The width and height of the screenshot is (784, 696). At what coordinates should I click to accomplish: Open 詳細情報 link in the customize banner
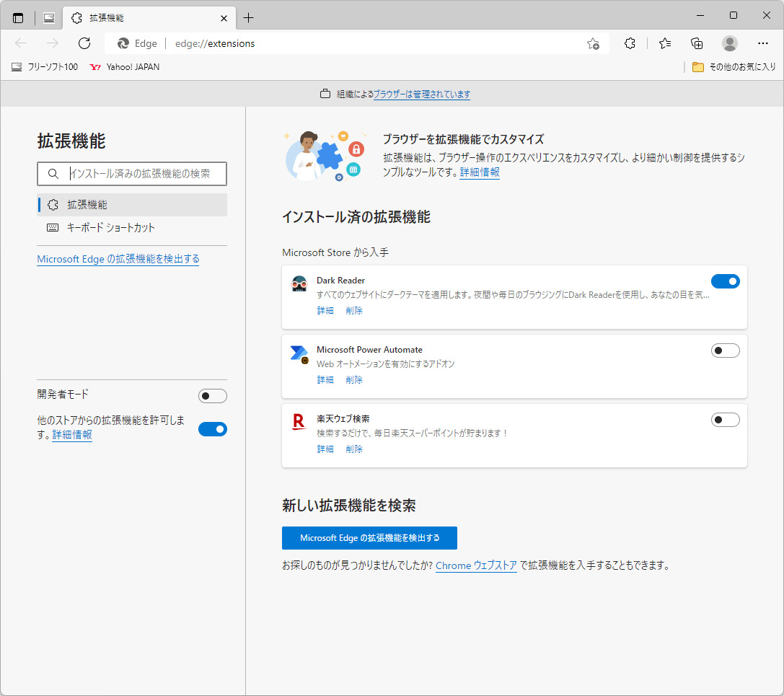[x=480, y=172]
